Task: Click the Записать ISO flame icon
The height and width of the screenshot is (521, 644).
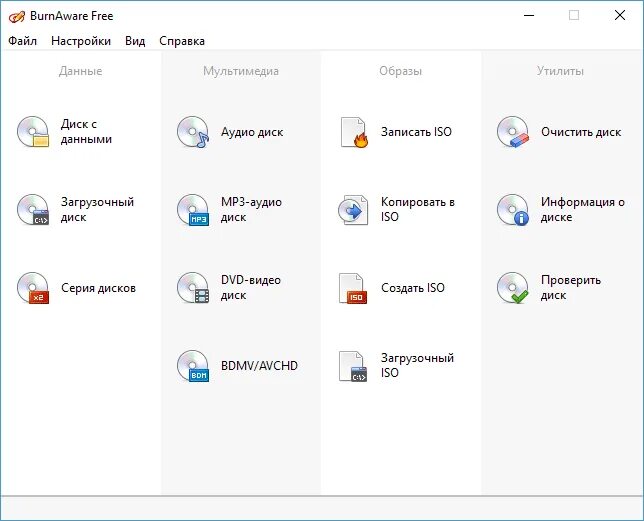Action: pyautogui.click(x=354, y=132)
